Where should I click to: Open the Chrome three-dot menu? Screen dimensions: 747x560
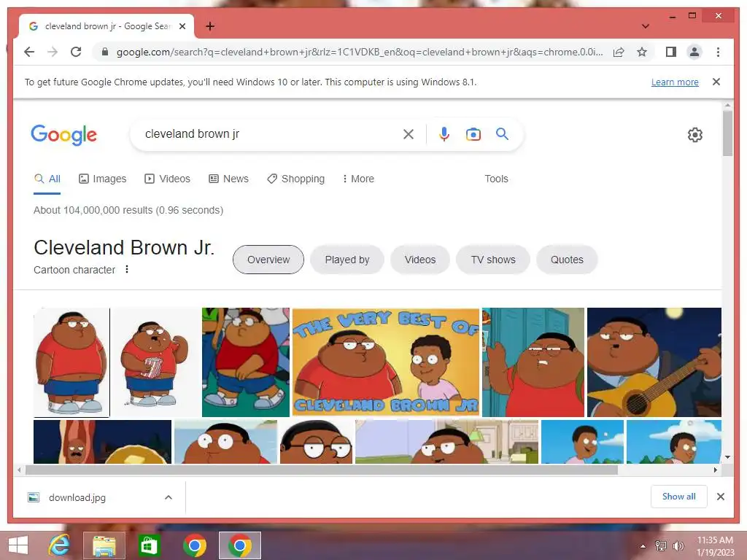coord(718,52)
